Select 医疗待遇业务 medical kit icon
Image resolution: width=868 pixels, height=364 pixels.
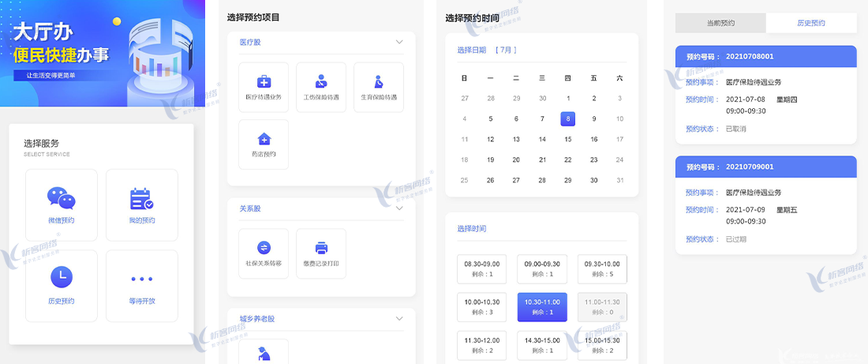pos(264,81)
